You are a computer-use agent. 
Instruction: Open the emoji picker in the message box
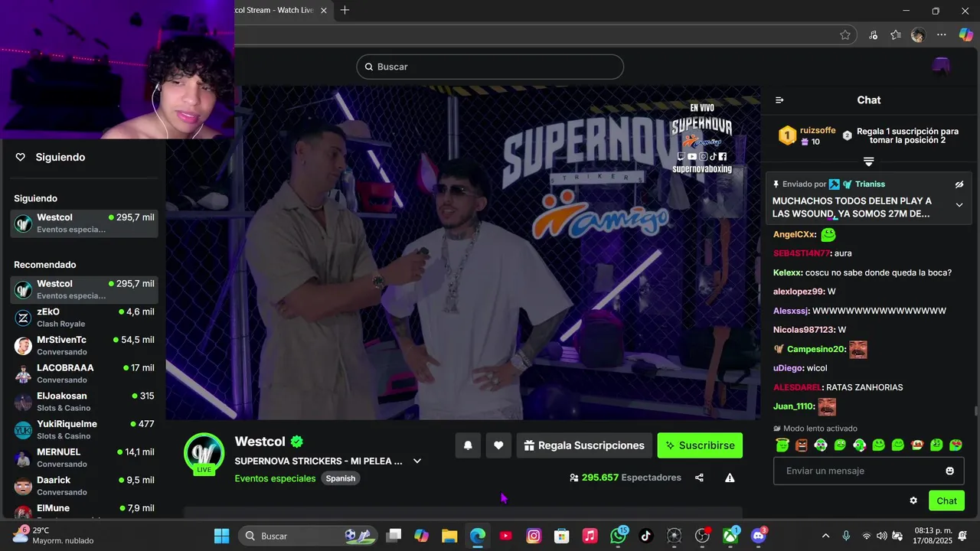pos(950,471)
